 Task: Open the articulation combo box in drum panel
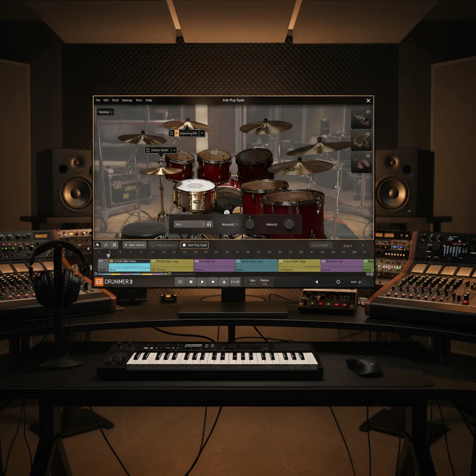[189, 224]
